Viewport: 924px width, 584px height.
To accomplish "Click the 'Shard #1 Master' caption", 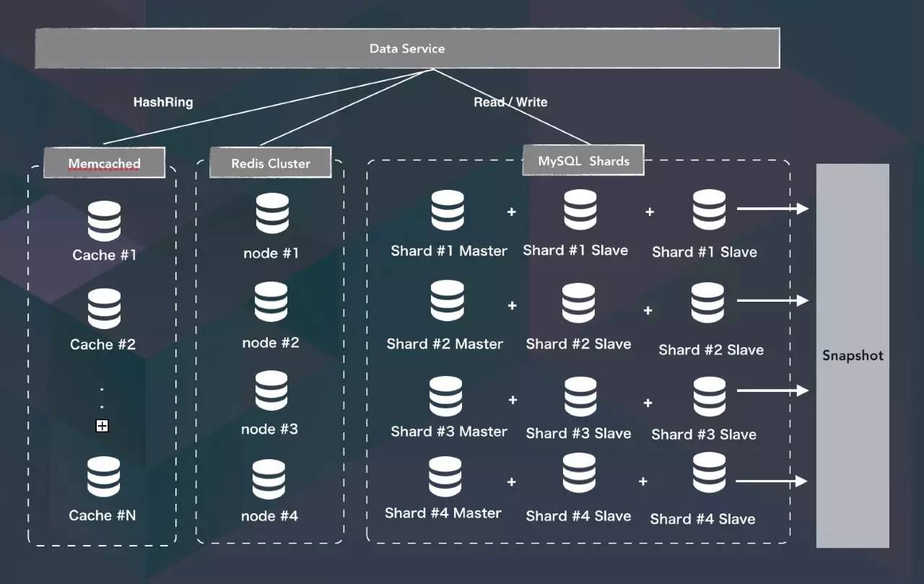I will [449, 251].
